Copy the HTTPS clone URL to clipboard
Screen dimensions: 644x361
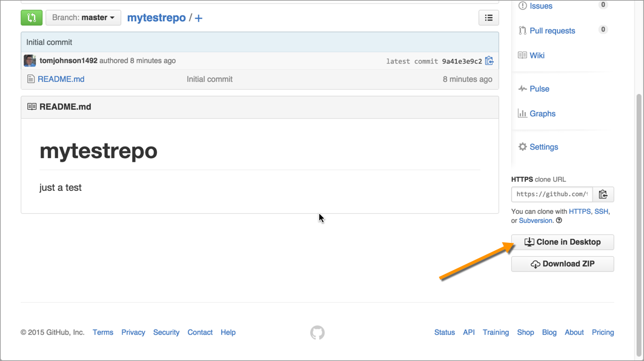click(603, 194)
